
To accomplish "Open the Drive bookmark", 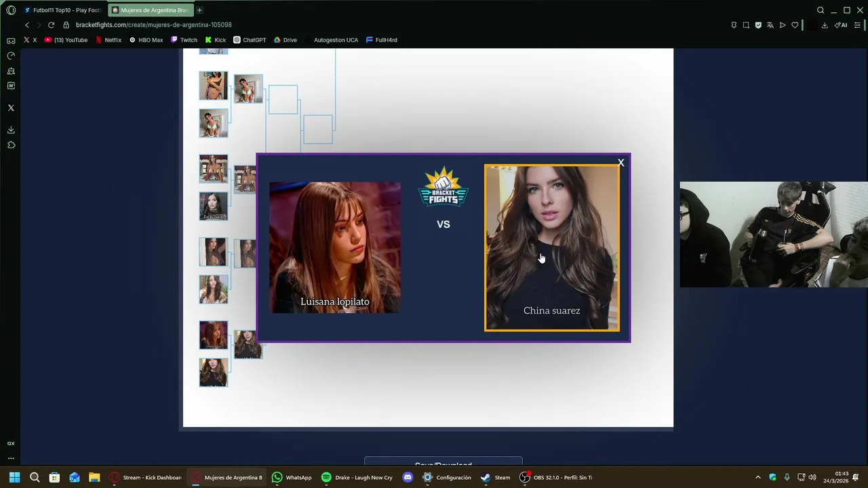I will [x=285, y=40].
